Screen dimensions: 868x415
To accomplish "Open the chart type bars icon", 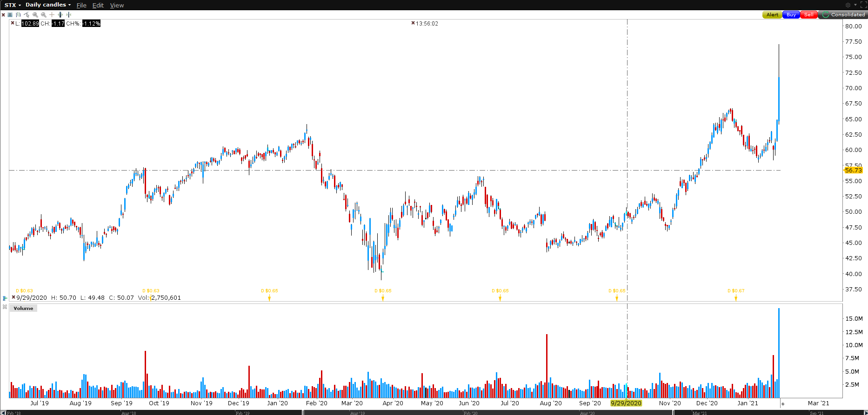I will pyautogui.click(x=18, y=15).
